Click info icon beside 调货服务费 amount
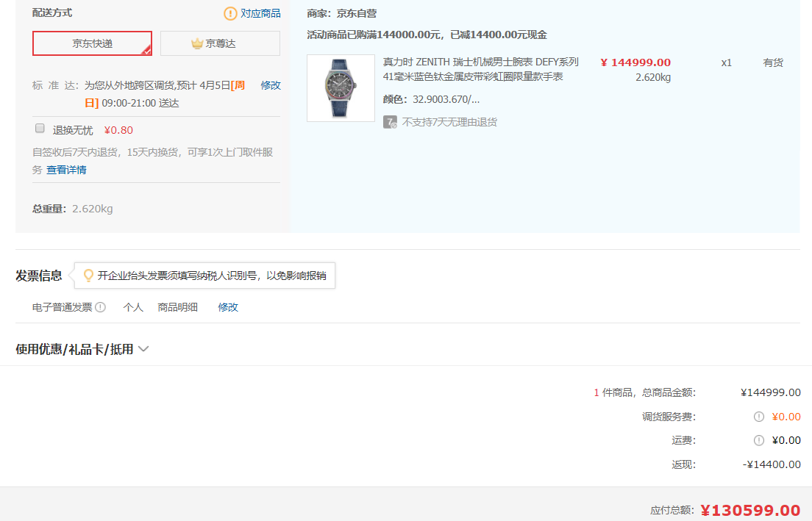 point(758,417)
